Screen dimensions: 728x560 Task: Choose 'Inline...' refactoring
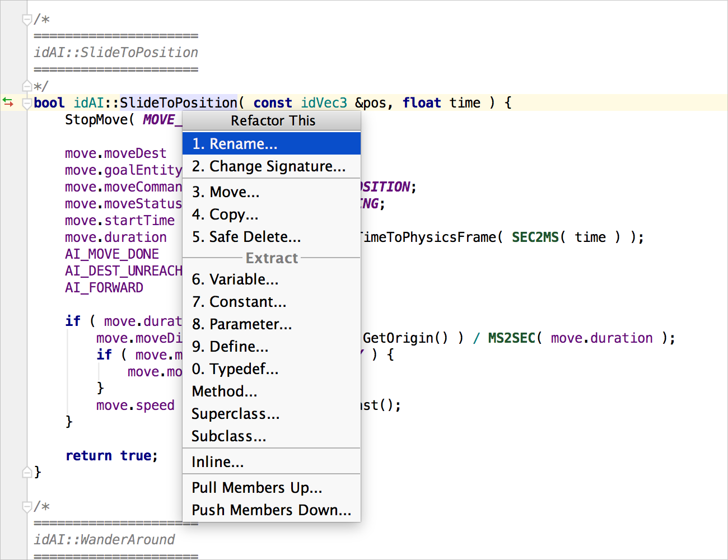pyautogui.click(x=272, y=462)
